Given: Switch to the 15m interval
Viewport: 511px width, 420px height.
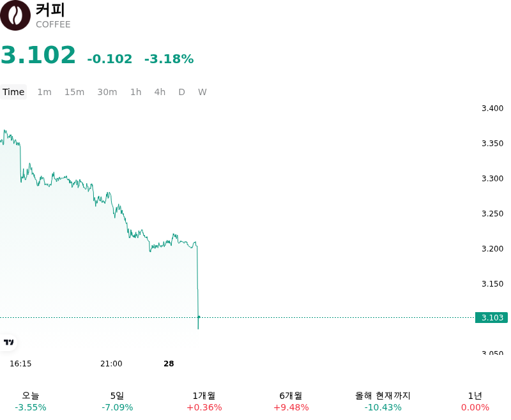Looking at the screenshot, I should [74, 92].
